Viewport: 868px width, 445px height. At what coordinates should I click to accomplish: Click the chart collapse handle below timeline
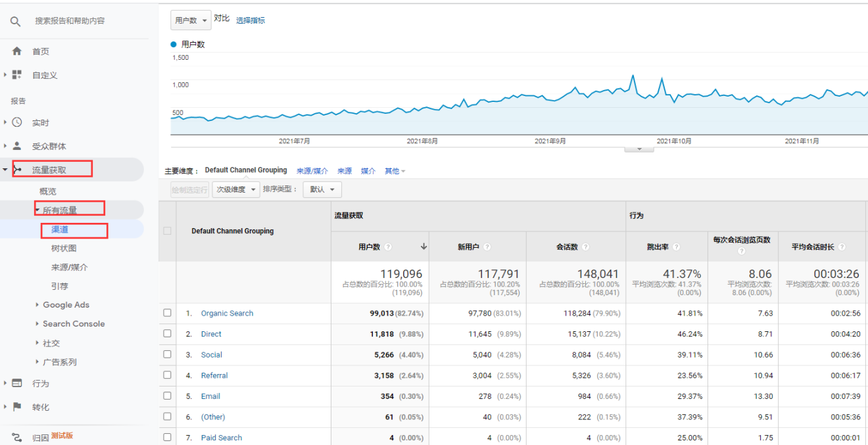click(639, 149)
